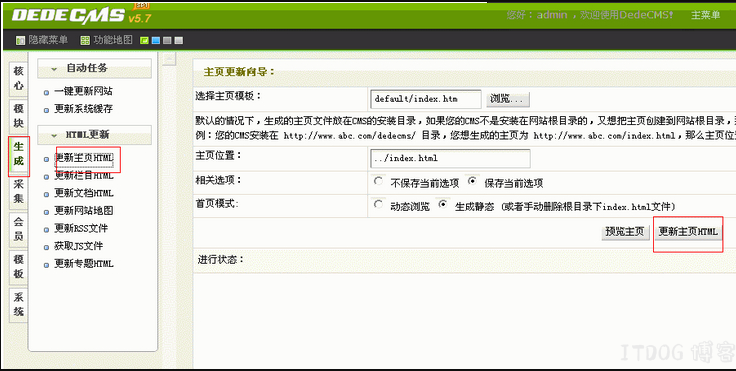Select the 生成 side tab

18,154
